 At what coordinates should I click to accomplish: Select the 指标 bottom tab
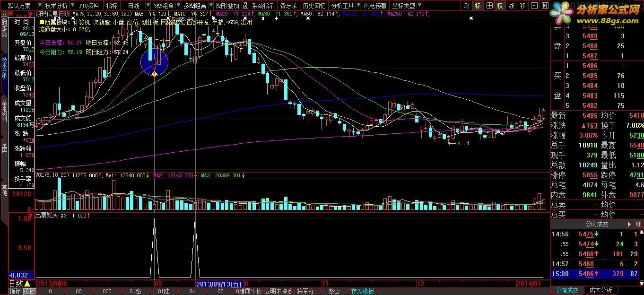[15, 291]
